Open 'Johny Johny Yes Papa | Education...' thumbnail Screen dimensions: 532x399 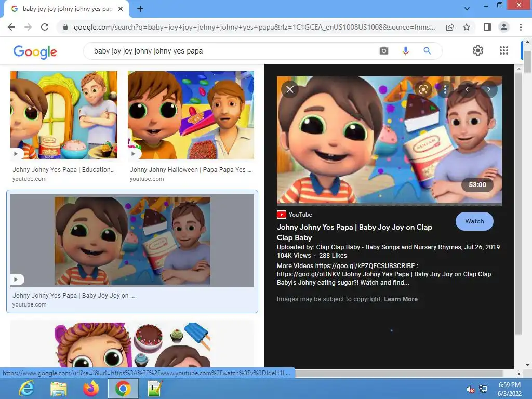pyautogui.click(x=64, y=115)
